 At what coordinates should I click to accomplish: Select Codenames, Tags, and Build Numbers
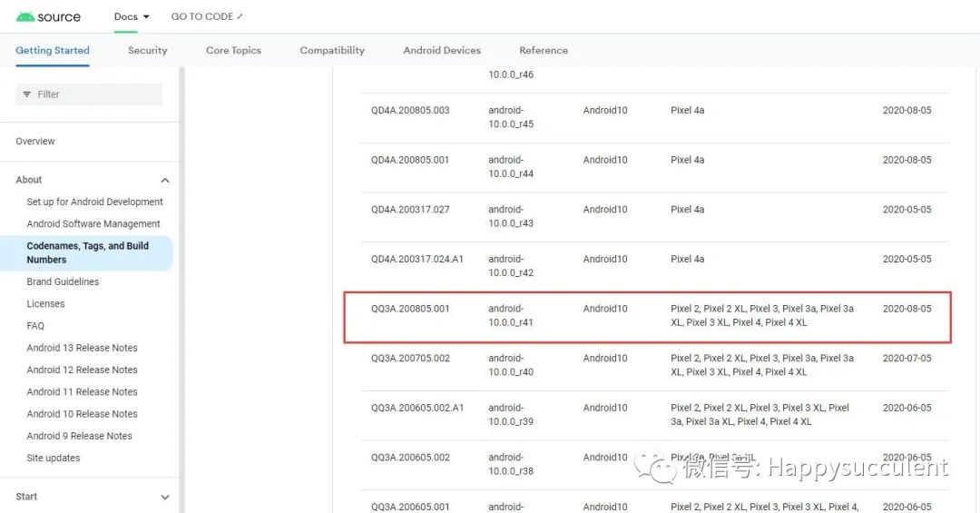87,252
